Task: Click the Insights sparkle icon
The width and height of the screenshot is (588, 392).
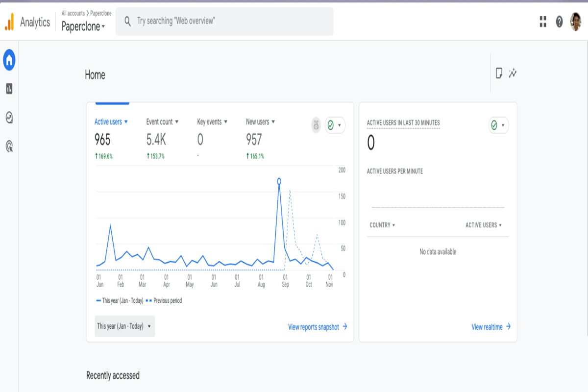Action: (x=513, y=73)
